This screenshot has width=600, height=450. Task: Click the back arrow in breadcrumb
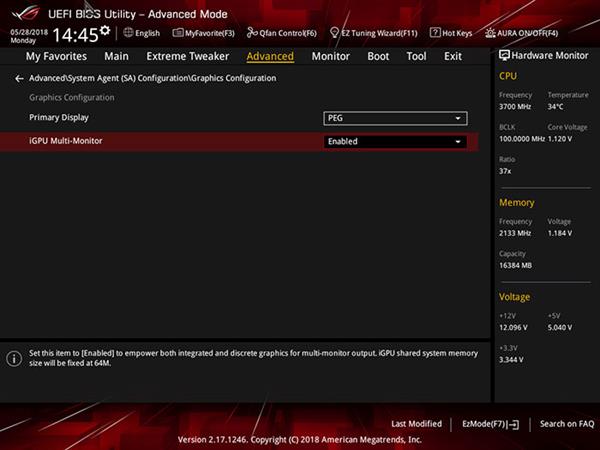[x=19, y=78]
